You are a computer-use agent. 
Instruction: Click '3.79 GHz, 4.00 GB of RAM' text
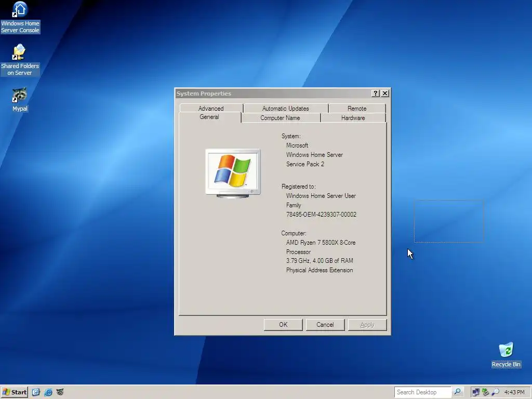click(x=320, y=261)
